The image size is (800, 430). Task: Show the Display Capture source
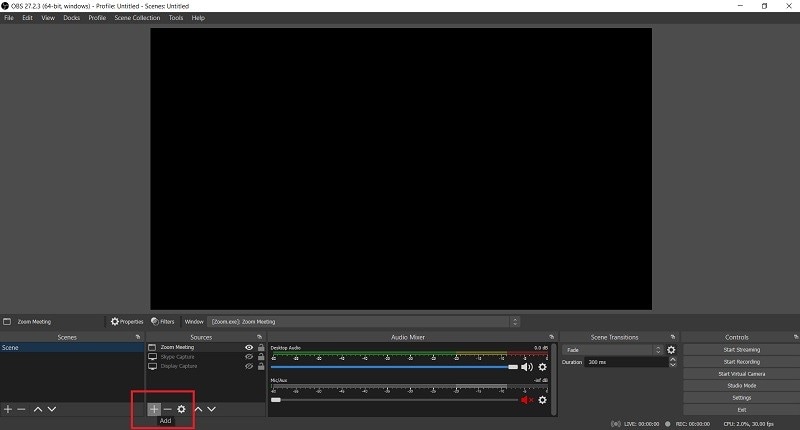249,366
